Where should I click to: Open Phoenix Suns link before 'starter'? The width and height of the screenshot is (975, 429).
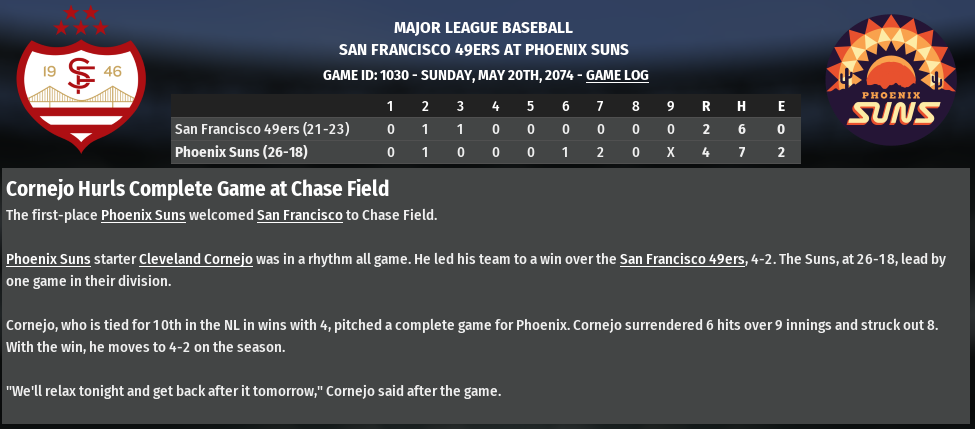(x=48, y=259)
